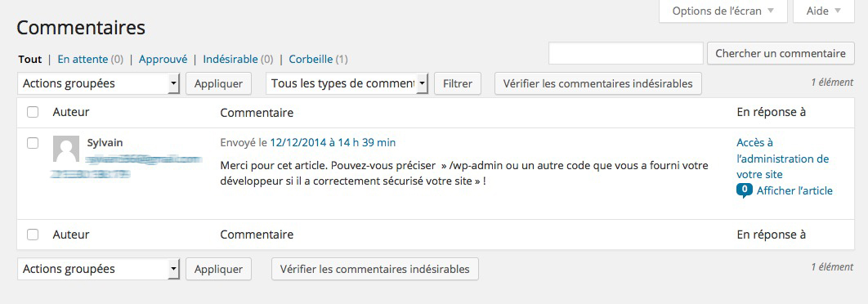Open the Tous les types de commentaires dropdown

click(x=347, y=83)
